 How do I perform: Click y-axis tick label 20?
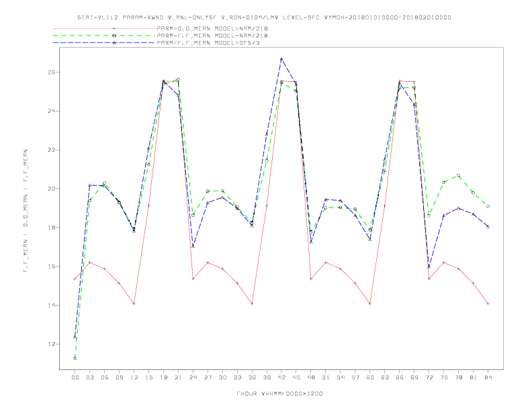tap(52, 189)
